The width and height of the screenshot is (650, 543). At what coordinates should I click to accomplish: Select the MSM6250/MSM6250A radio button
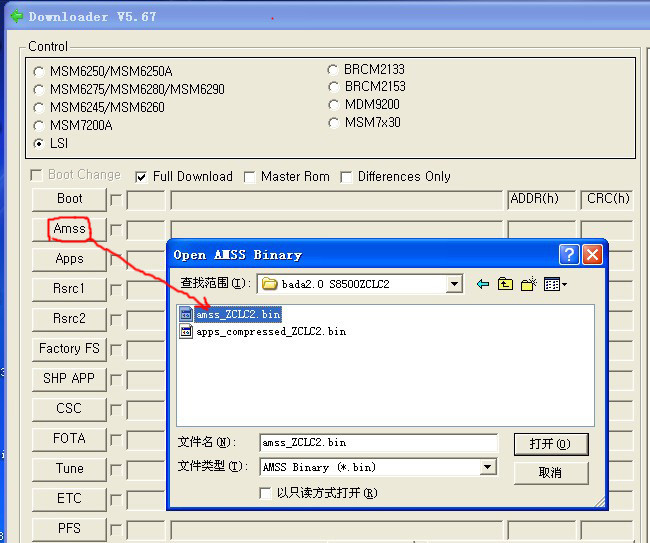[39, 72]
